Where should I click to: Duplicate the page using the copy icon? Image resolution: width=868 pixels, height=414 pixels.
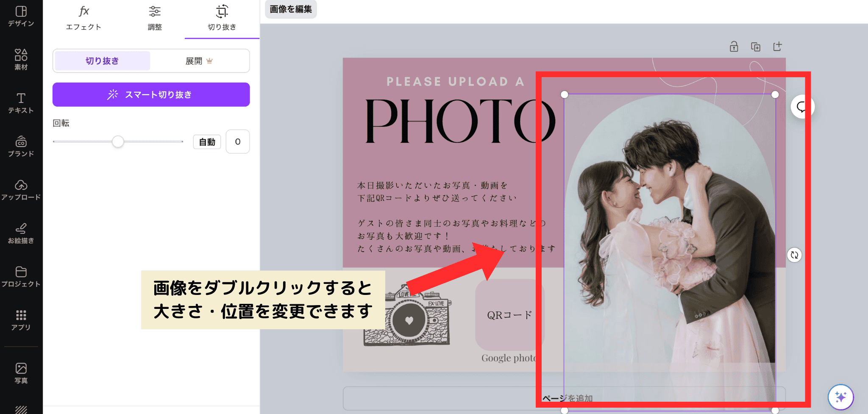(x=755, y=47)
